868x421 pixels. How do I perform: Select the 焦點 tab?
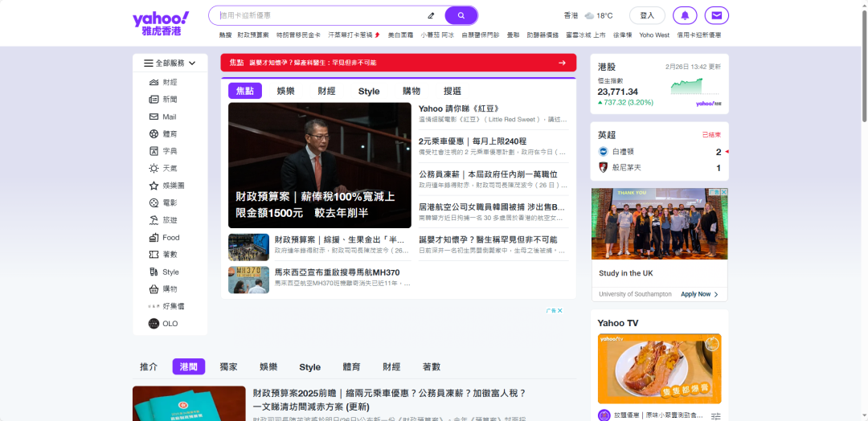(x=244, y=92)
